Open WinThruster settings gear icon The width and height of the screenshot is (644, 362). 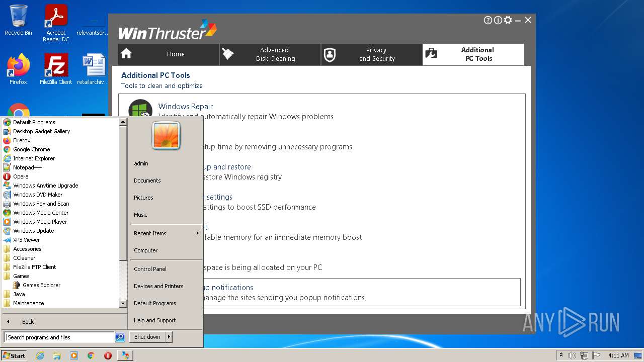[508, 20]
